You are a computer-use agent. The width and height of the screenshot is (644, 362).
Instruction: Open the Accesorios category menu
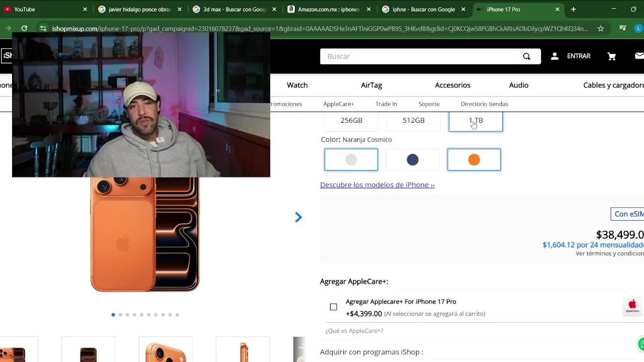pos(453,85)
